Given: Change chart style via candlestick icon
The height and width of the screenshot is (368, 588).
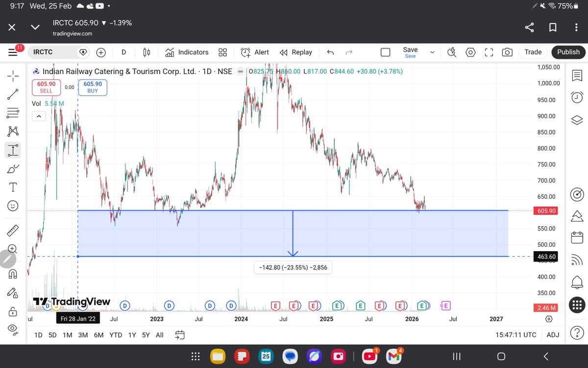Looking at the screenshot, I should pyautogui.click(x=146, y=52).
